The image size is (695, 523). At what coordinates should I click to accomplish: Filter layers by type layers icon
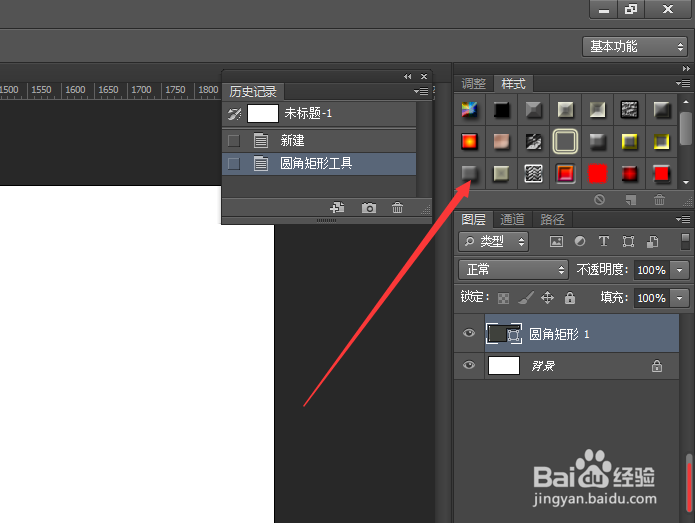tap(604, 241)
